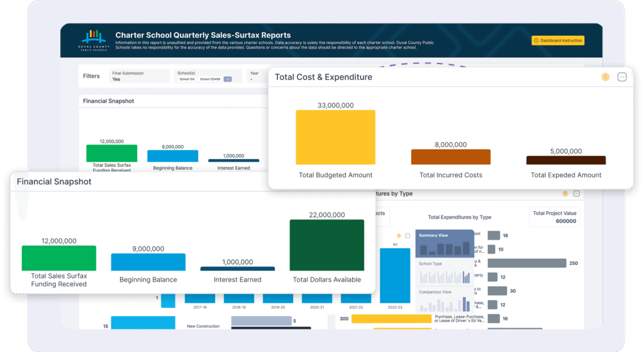Open the Final Submission filter dropdown
This screenshot has width=644, height=352.
[138, 76]
